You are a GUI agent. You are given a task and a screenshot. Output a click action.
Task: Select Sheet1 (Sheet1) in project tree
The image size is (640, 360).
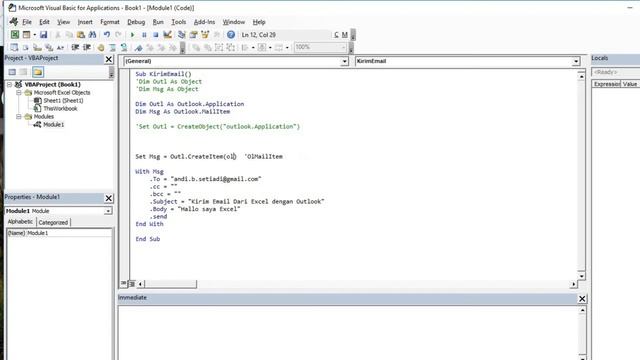click(x=63, y=100)
